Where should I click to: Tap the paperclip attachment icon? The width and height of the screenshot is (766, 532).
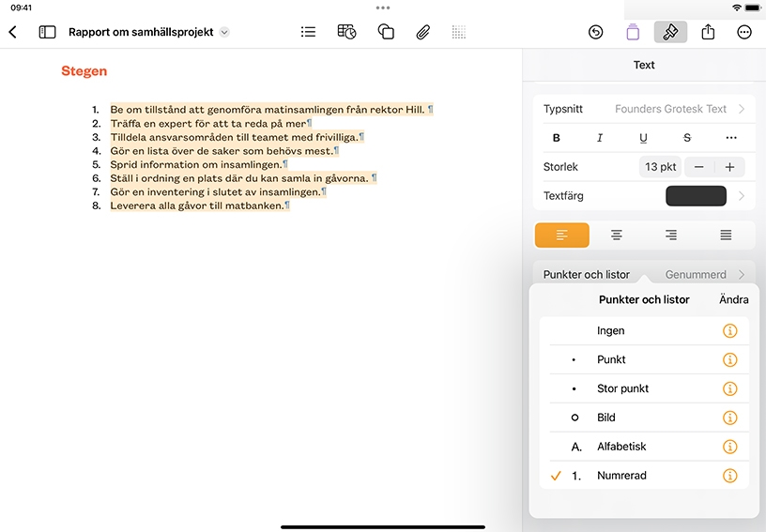coord(423,32)
